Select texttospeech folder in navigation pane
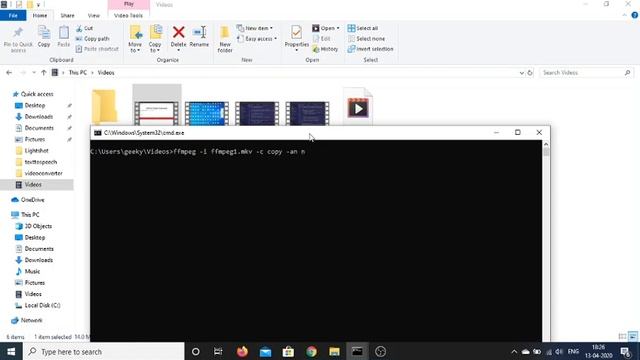Image resolution: width=640 pixels, height=360 pixels. (40, 162)
